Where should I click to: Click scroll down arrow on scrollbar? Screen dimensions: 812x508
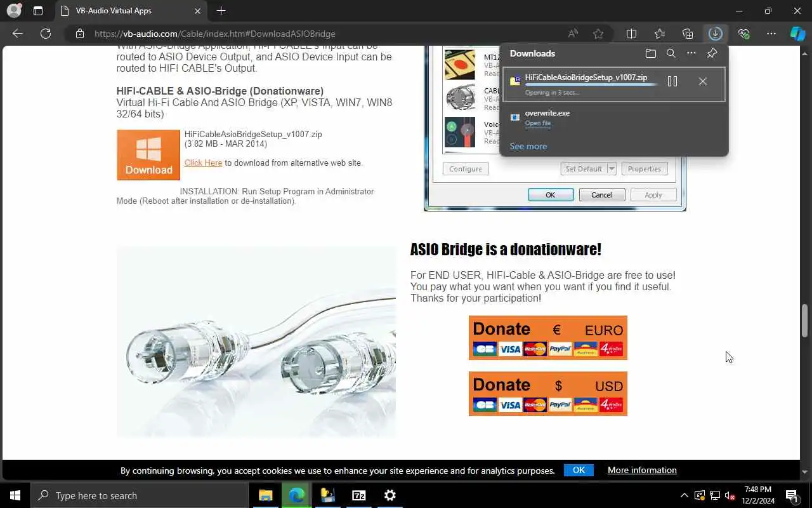click(805, 472)
